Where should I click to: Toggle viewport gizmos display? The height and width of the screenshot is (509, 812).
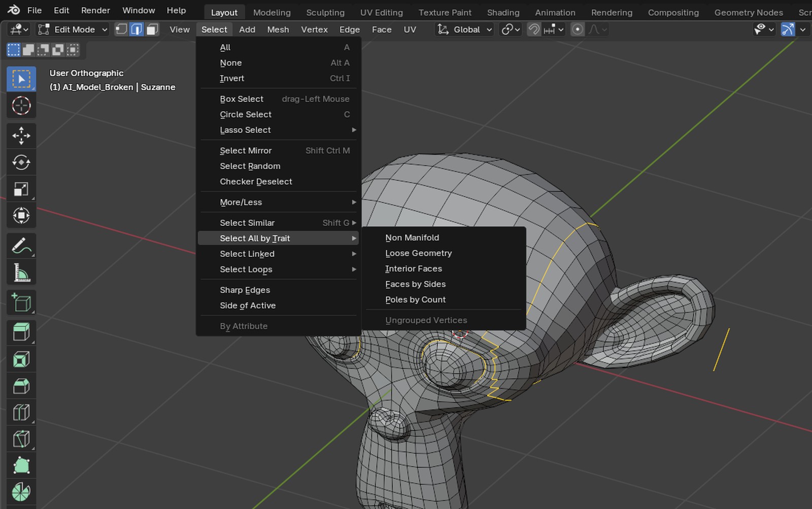click(788, 29)
